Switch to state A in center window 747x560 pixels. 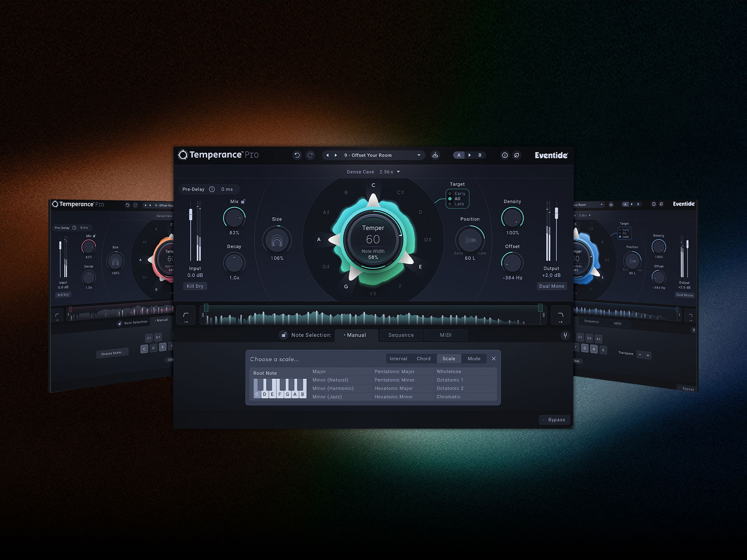tap(459, 155)
